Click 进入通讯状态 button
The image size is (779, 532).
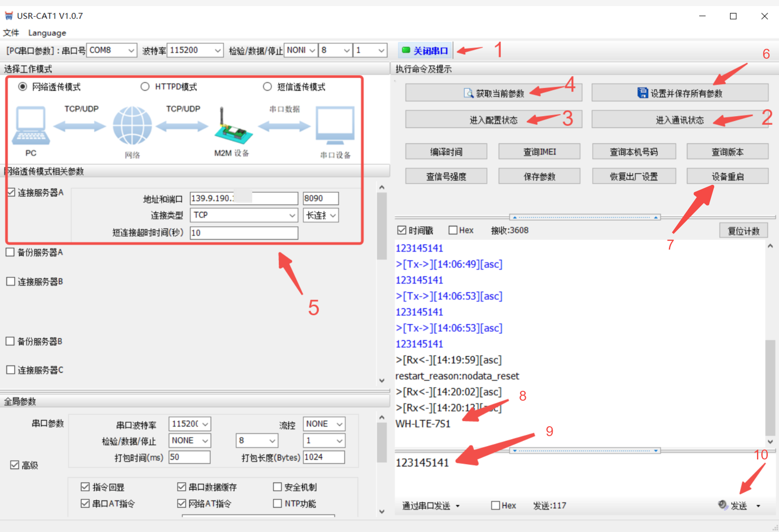click(680, 120)
